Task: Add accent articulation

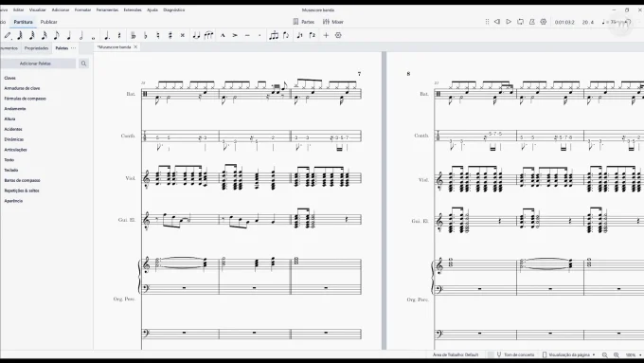Action: pyautogui.click(x=235, y=35)
